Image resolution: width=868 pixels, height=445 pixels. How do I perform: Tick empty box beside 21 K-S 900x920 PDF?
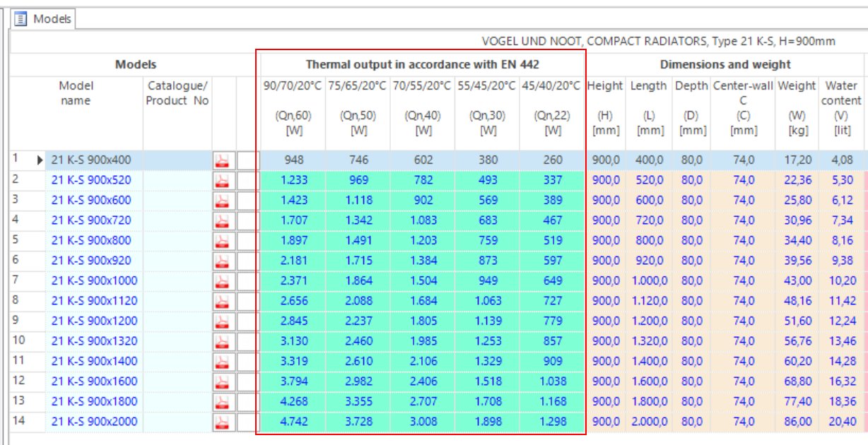point(246,261)
